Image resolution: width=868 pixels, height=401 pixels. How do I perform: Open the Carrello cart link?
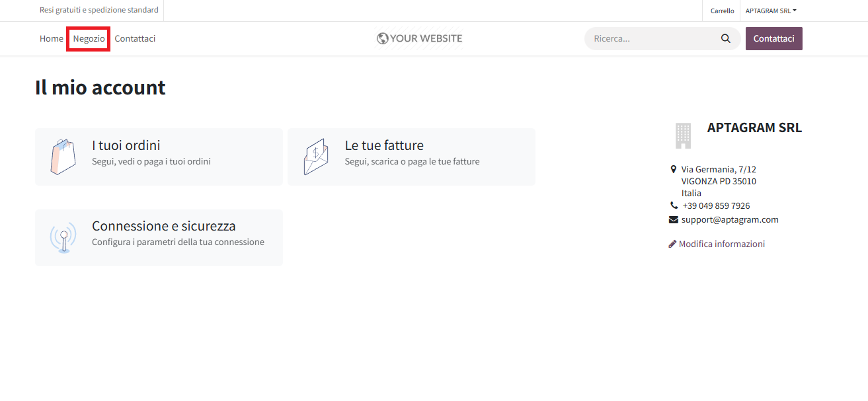click(x=722, y=11)
